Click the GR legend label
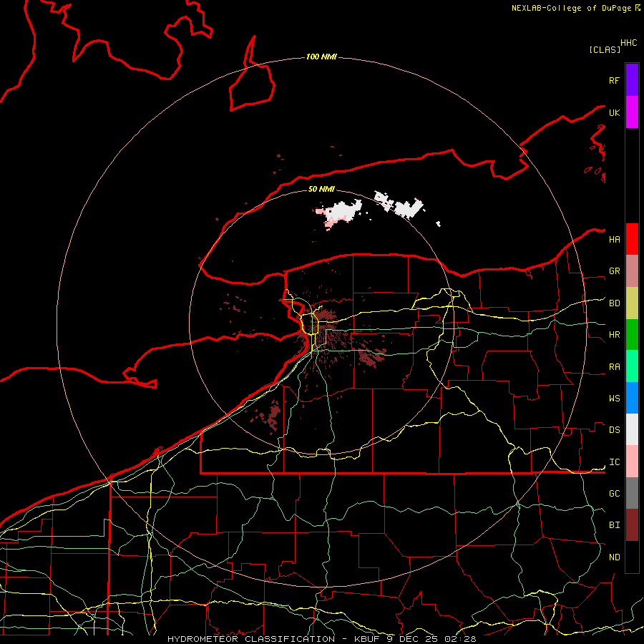The image size is (644, 644). point(615,271)
